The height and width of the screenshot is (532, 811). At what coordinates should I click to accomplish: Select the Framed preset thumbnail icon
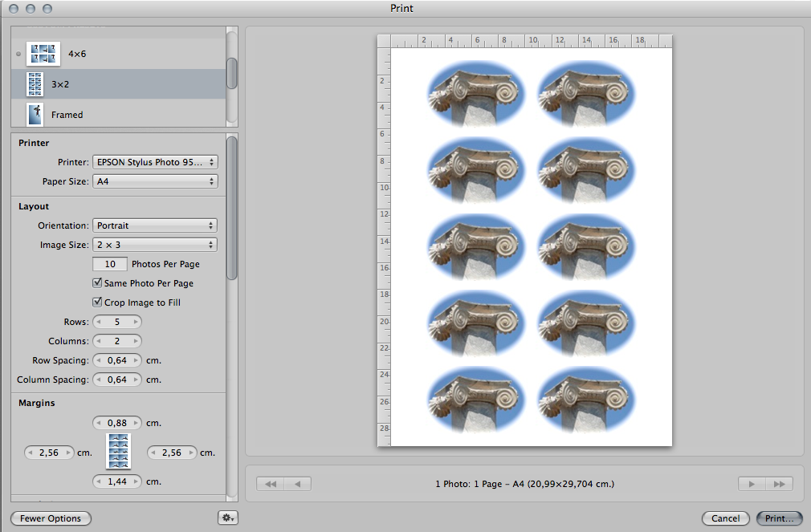[x=35, y=114]
